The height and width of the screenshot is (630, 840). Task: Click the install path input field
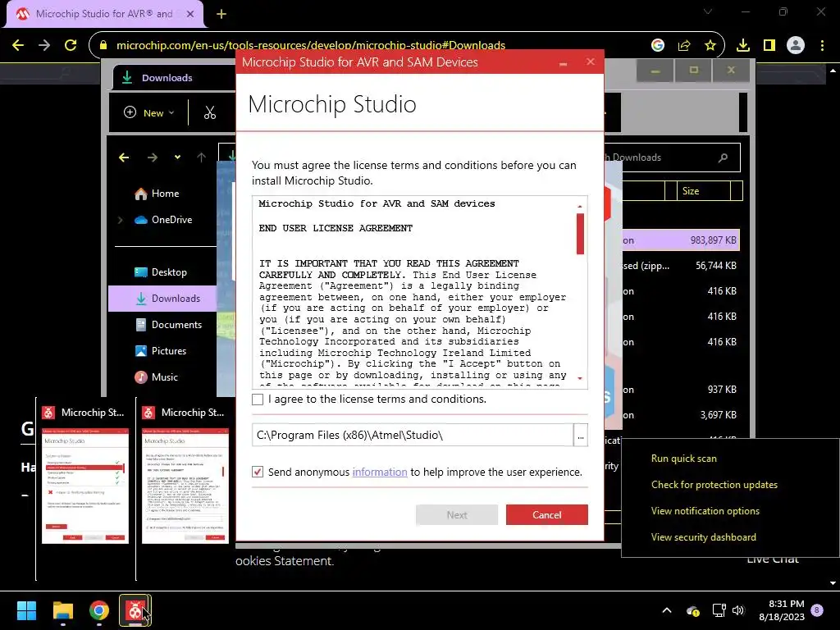(x=413, y=436)
